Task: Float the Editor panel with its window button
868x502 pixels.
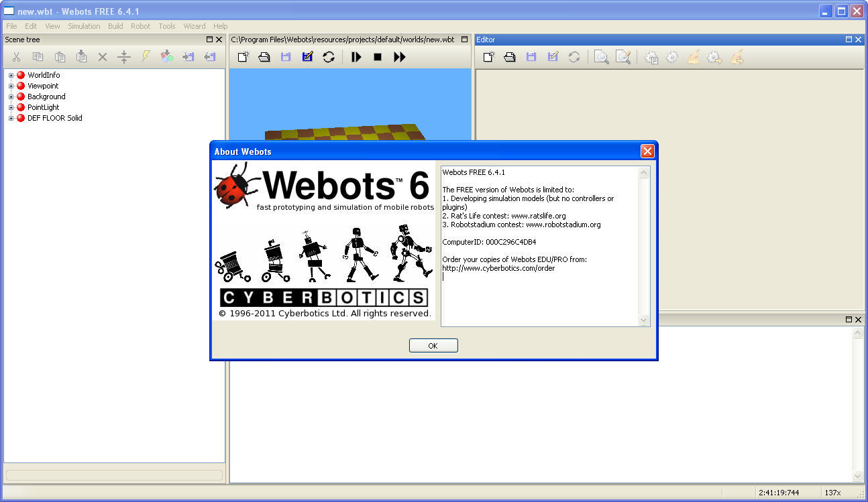Action: point(849,40)
